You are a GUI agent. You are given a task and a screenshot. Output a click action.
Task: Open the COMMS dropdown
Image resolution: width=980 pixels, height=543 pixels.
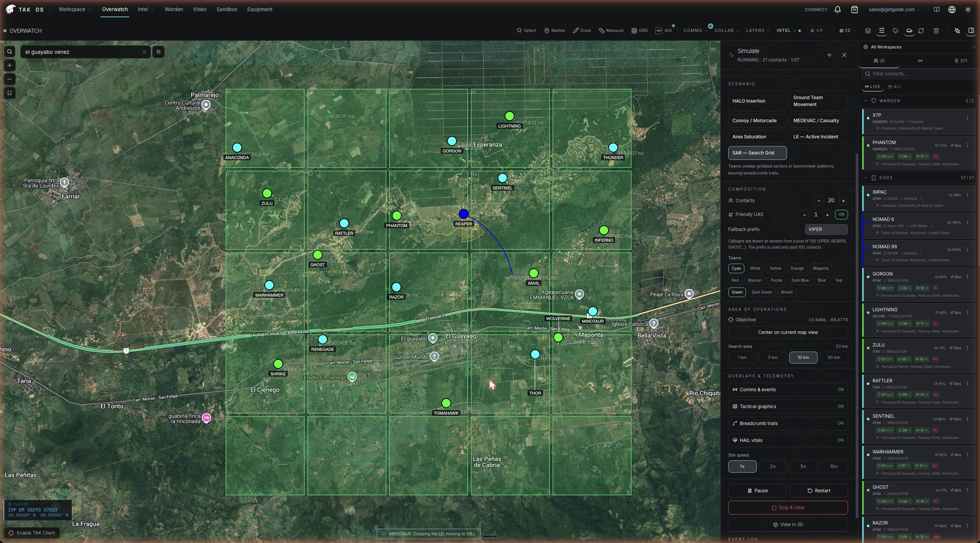[x=695, y=31]
